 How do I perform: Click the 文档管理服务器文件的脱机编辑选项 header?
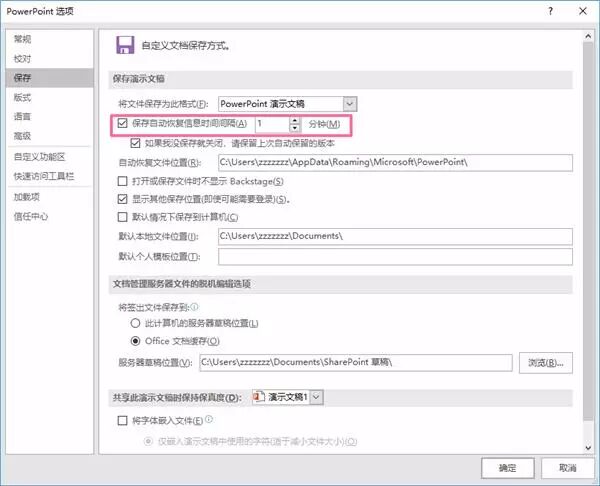tap(181, 284)
